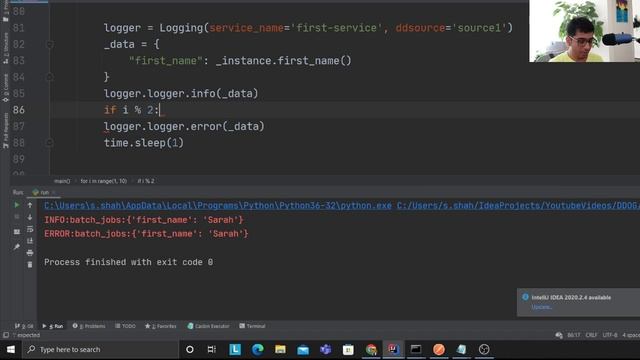Screen dimensions: 640x360
Task: Clear the console with the trash icon
Action: coord(30,264)
